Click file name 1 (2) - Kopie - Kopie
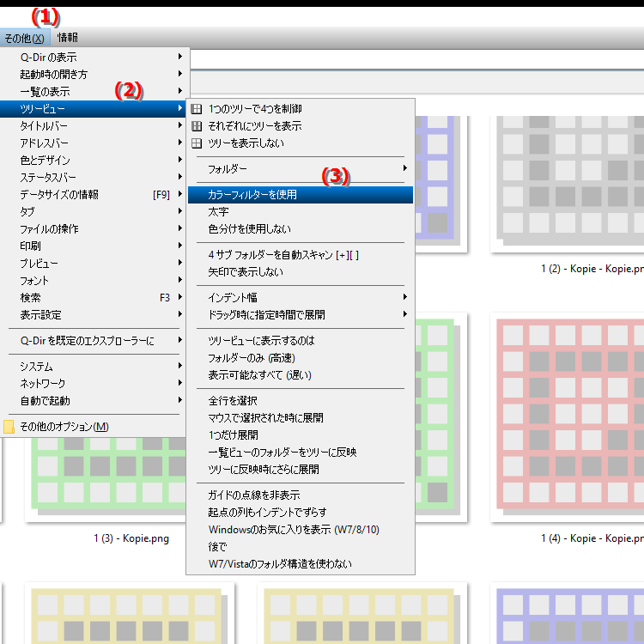 point(592,269)
